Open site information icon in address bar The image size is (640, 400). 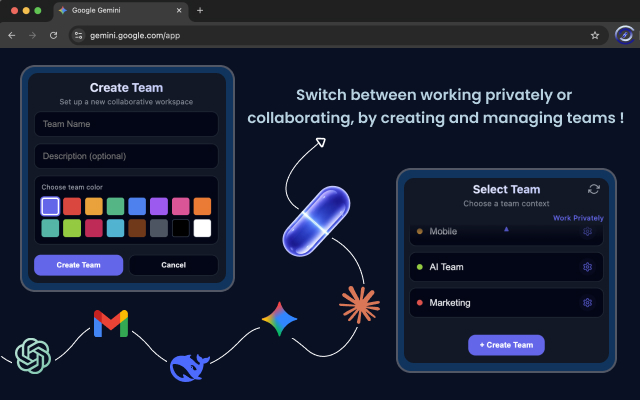pos(78,36)
